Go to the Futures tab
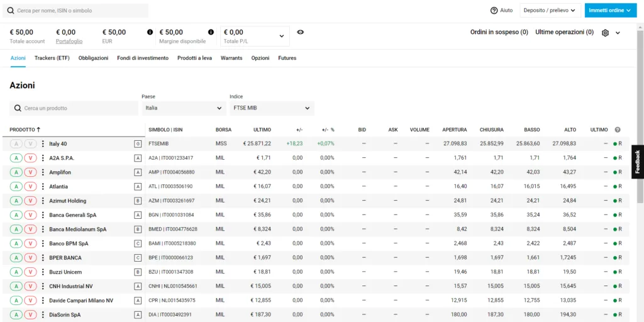 287,58
